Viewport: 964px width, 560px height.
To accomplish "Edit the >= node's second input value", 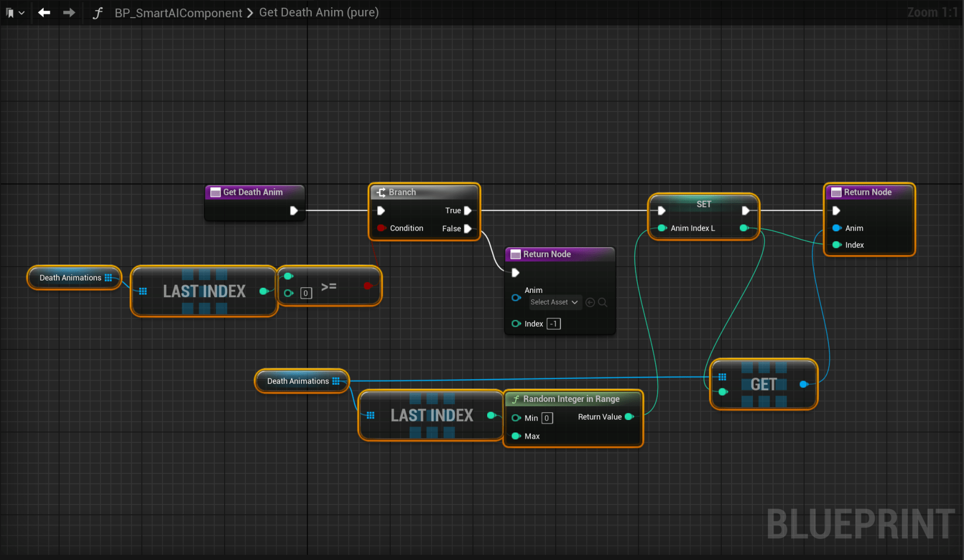I will tap(306, 293).
